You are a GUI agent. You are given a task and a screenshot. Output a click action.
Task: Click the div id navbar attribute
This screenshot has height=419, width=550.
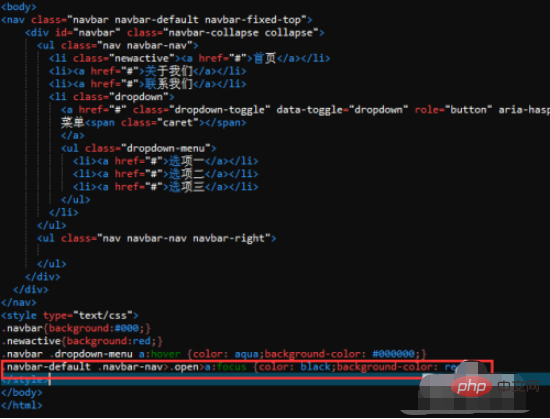coord(88,33)
